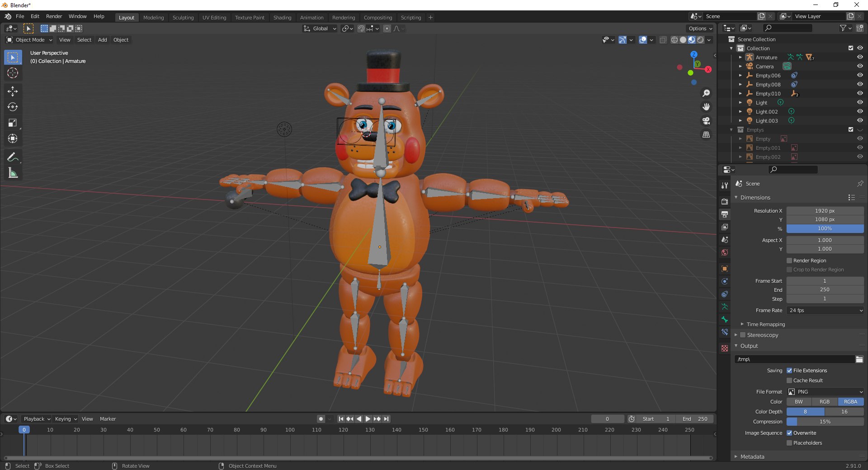This screenshot has height=470, width=868.
Task: Open the Global orientation dropdown
Action: [x=320, y=28]
